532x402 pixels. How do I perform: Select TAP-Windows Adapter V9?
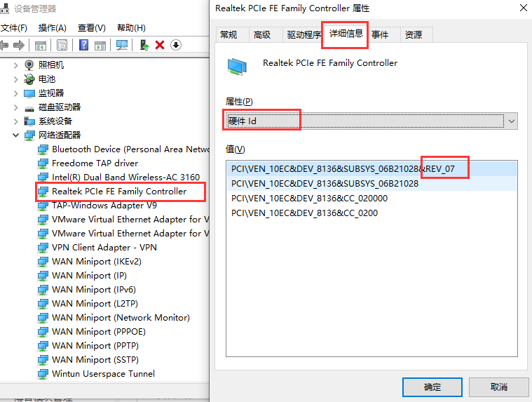coord(104,206)
